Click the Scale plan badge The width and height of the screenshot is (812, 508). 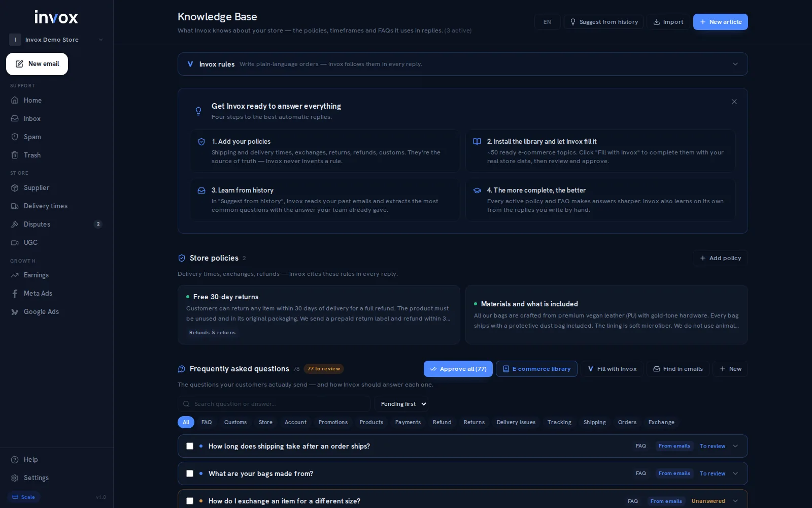24,497
